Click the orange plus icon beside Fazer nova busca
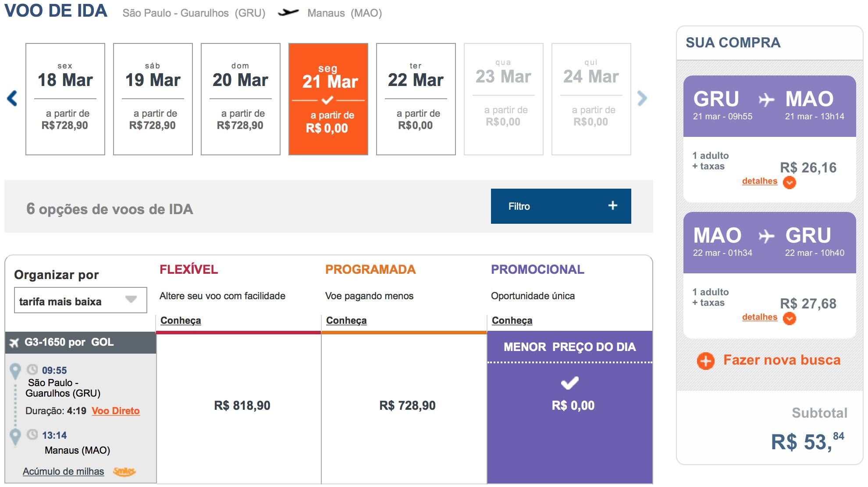Screen dimensions: 868x487 click(705, 361)
